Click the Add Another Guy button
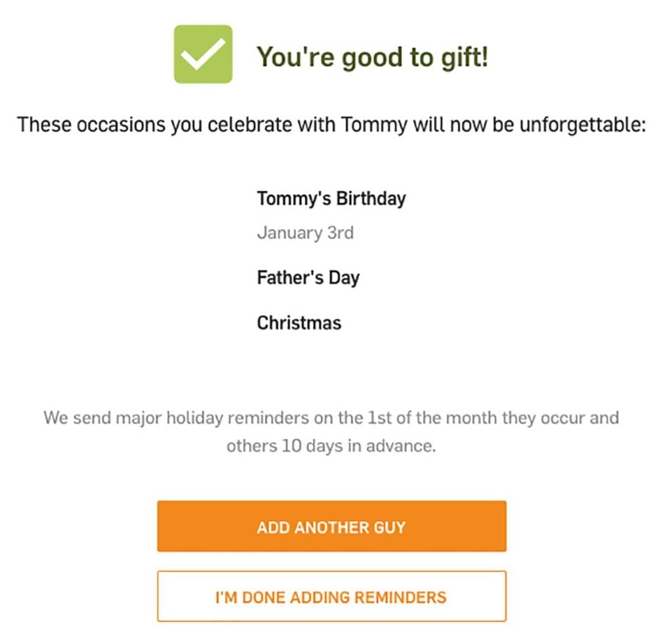 coord(331,526)
